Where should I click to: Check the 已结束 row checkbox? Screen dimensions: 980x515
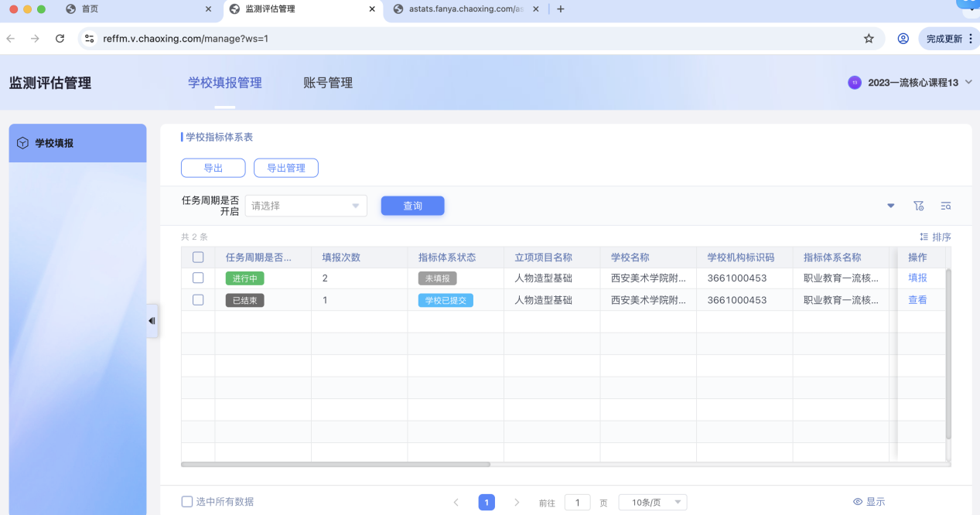point(198,300)
